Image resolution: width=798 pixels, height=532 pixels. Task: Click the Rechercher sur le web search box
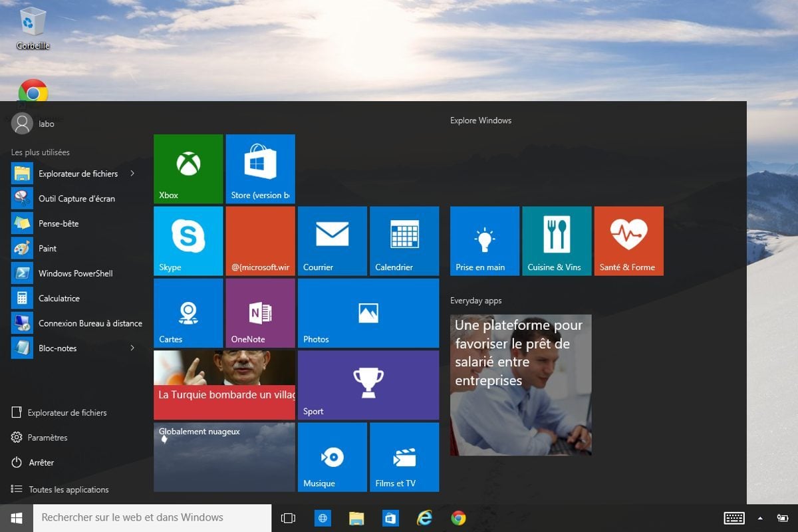[152, 517]
